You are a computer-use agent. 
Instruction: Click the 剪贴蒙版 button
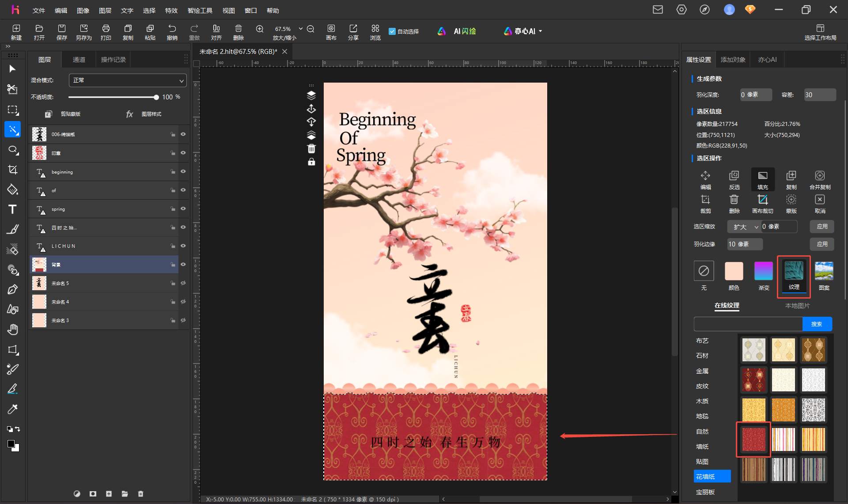point(63,114)
